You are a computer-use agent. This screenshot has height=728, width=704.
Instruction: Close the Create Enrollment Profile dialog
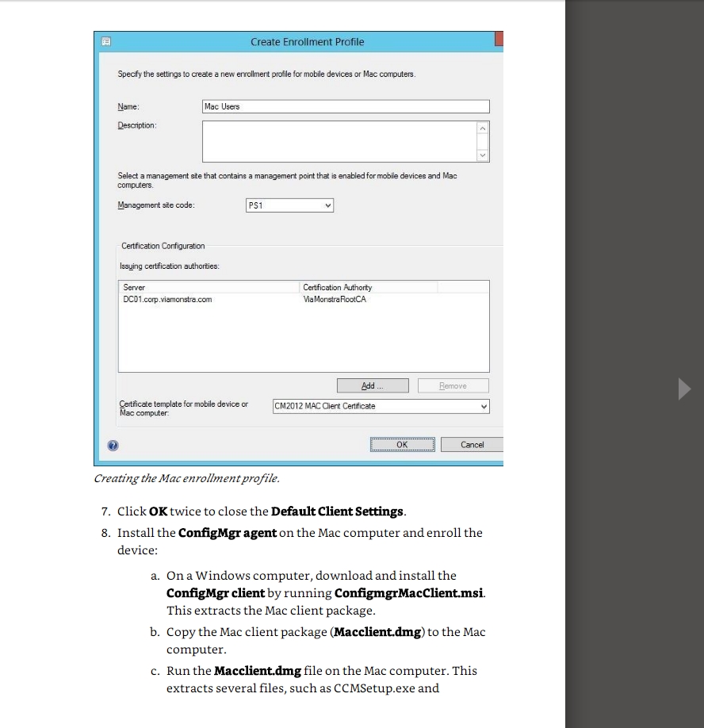click(x=499, y=40)
